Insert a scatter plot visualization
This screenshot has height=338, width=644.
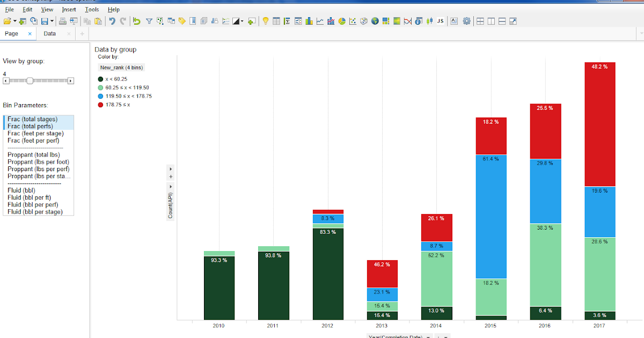coord(353,21)
